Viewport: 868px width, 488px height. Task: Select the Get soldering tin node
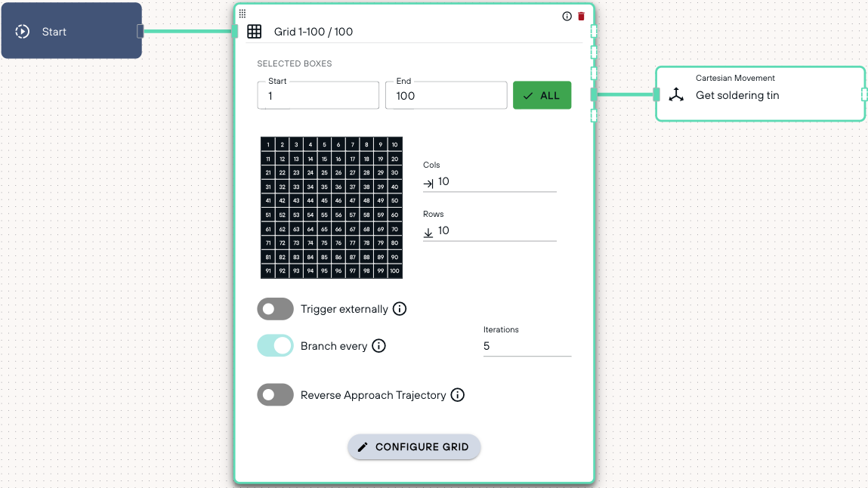760,94
